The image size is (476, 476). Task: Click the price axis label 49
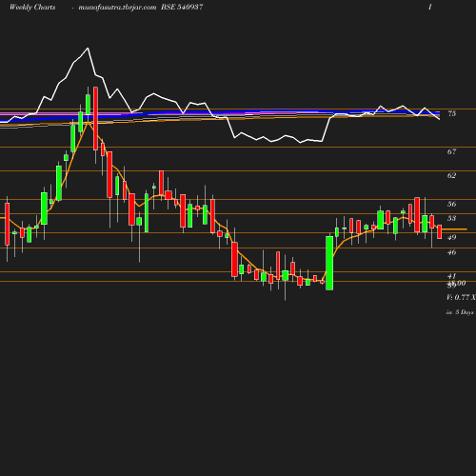click(x=452, y=237)
